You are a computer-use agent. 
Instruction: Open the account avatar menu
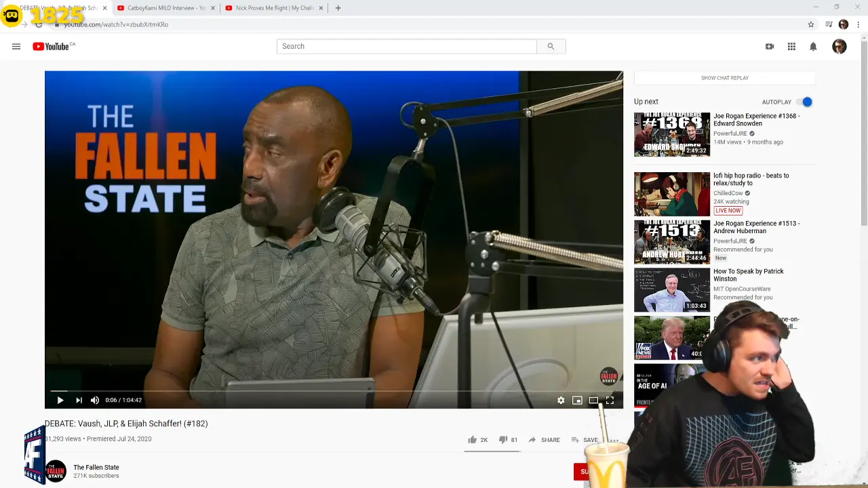pyautogui.click(x=840, y=46)
